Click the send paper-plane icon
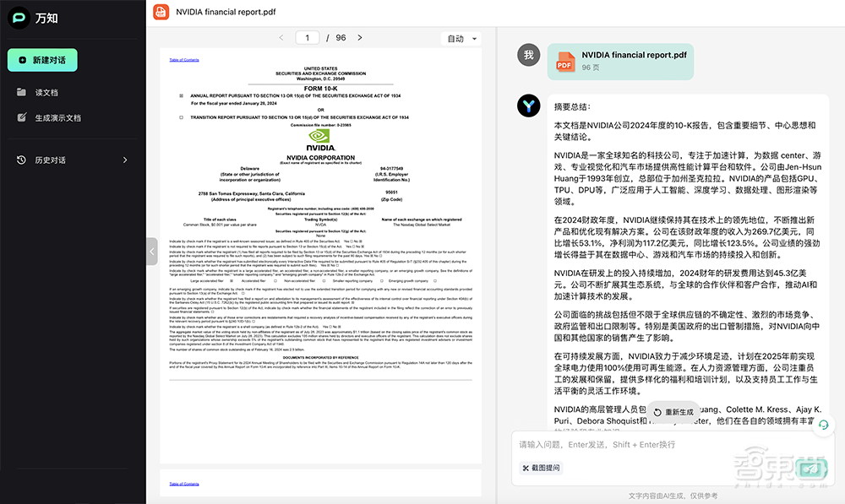 click(810, 466)
